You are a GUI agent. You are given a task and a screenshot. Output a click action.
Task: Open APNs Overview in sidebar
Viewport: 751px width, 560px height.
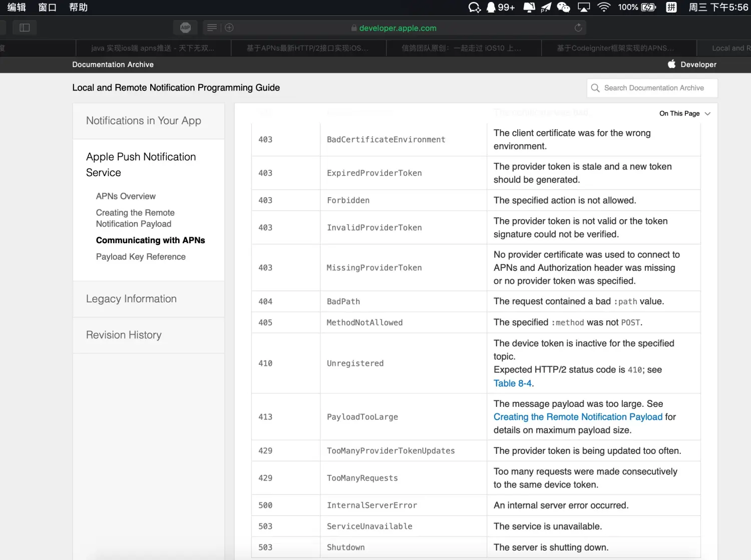[126, 196]
